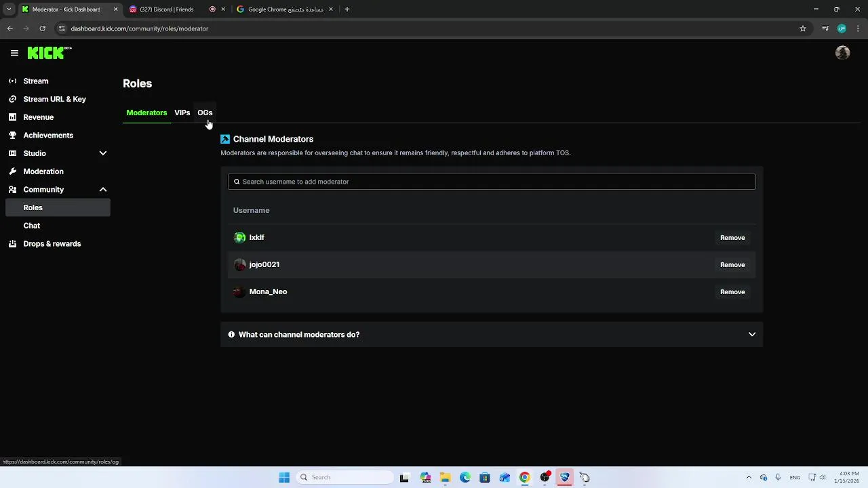Open File Explorer from the taskbar
The image size is (868, 488).
[446, 477]
